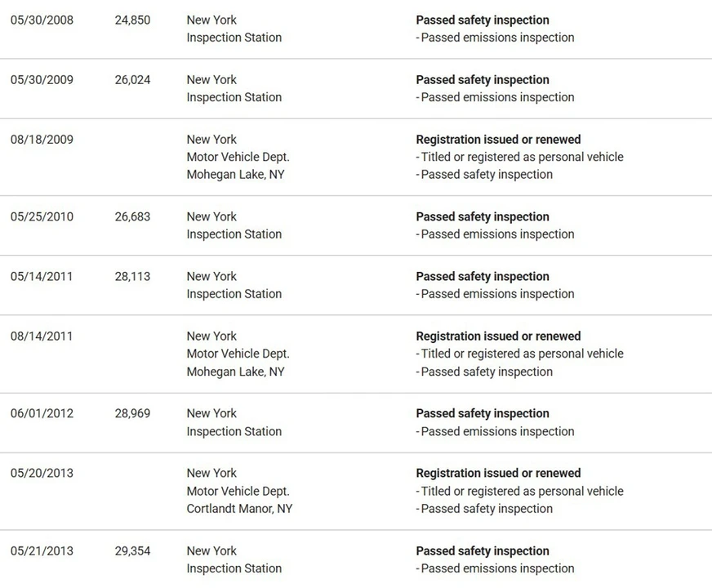Click the Cortlandt Manor, NY location
The image size is (712, 588).
tap(239, 509)
